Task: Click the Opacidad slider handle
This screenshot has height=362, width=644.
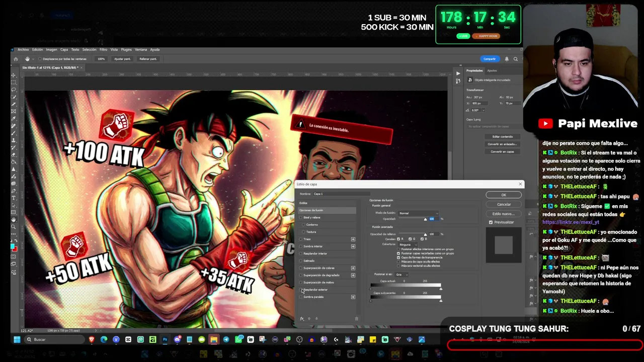Action: 425,219
